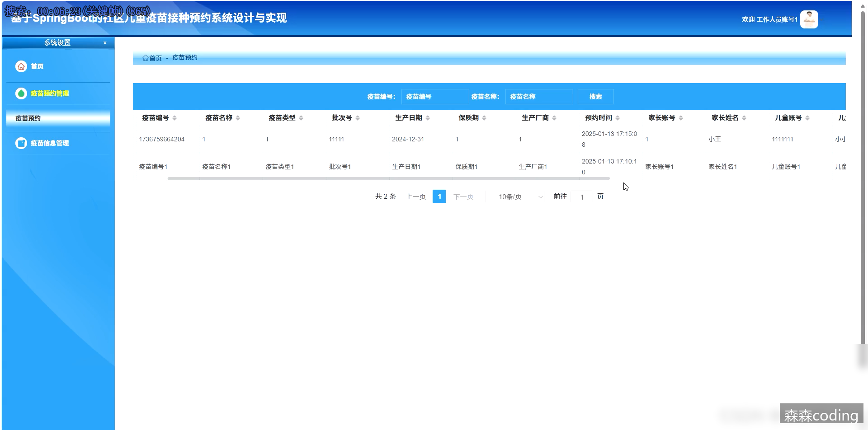Sort by 批次号 column arrows
Viewport: 868px width, 430px height.
358,118
